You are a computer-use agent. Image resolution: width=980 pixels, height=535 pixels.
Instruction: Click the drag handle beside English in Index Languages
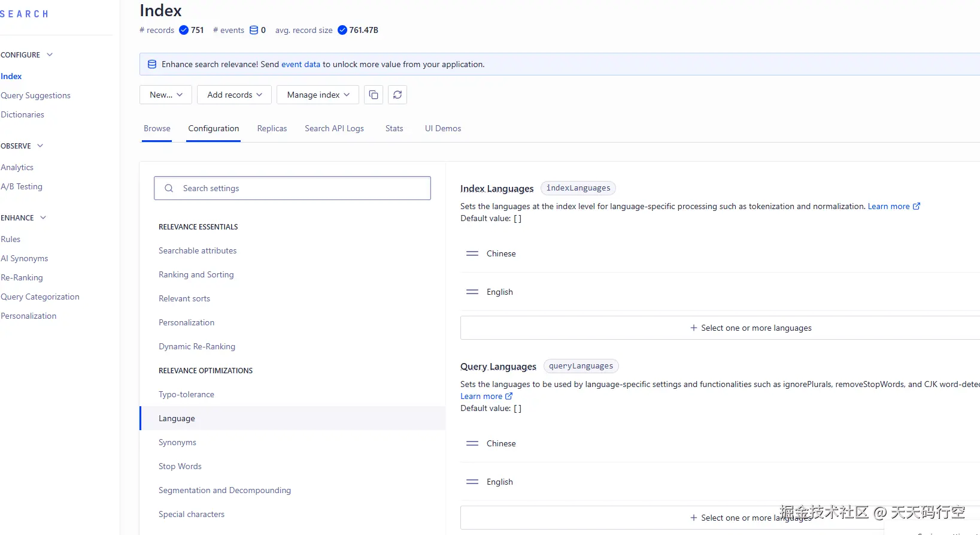click(472, 292)
